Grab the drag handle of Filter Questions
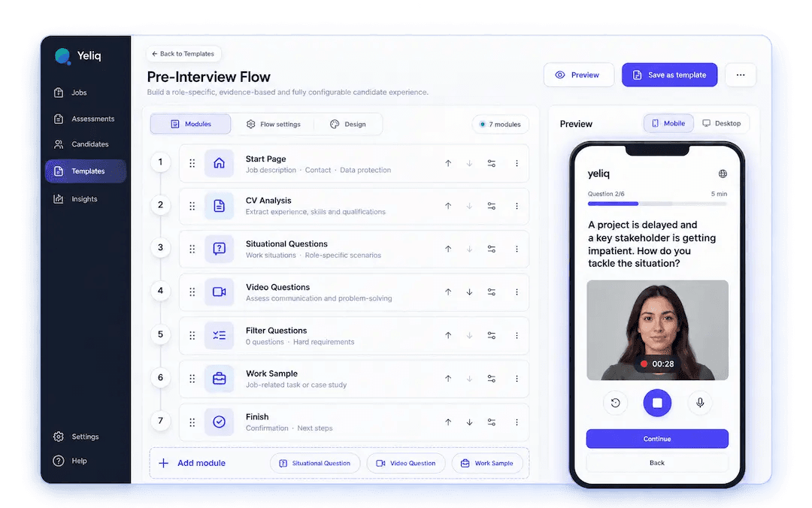The height and width of the screenshot is (508, 812). (192, 336)
